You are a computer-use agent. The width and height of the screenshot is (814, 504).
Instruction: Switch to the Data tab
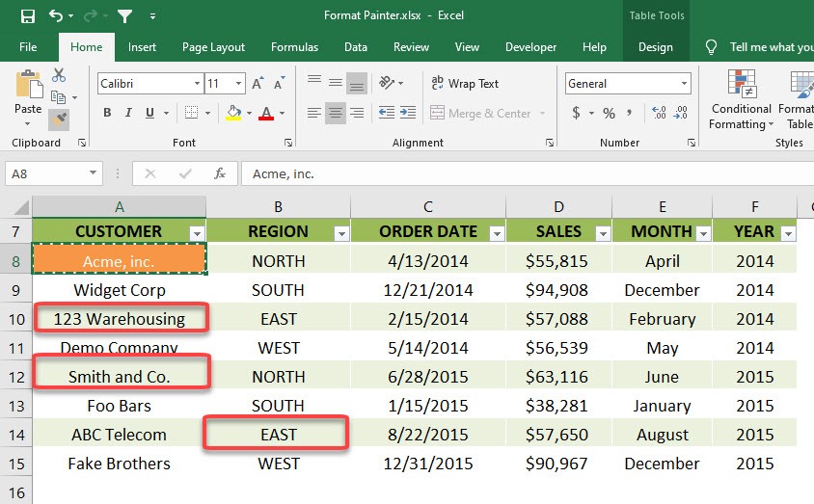tap(356, 47)
